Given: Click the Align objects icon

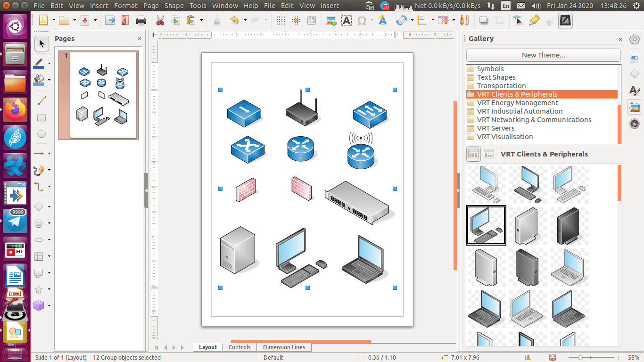Looking at the screenshot, I should pos(422,20).
